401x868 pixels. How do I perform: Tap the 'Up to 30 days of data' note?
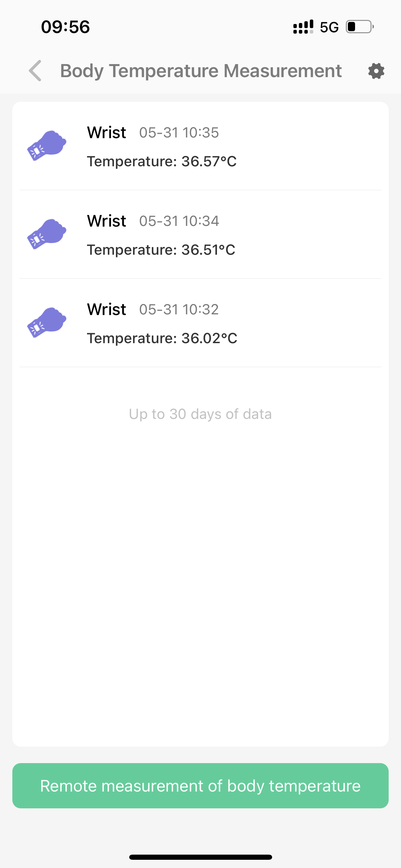[200, 414]
